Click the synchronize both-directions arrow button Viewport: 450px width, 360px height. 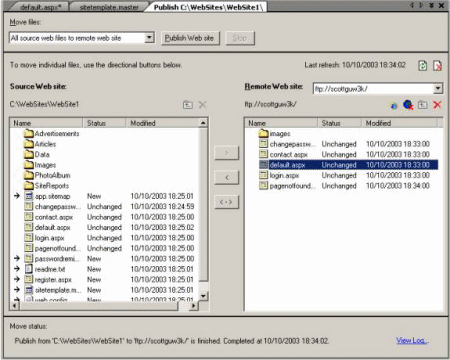click(227, 202)
